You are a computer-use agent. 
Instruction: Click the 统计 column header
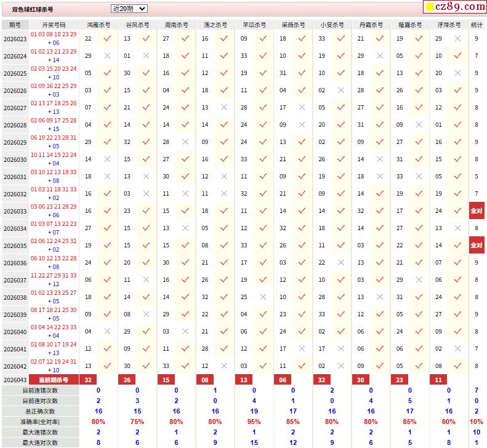pyautogui.click(x=477, y=25)
